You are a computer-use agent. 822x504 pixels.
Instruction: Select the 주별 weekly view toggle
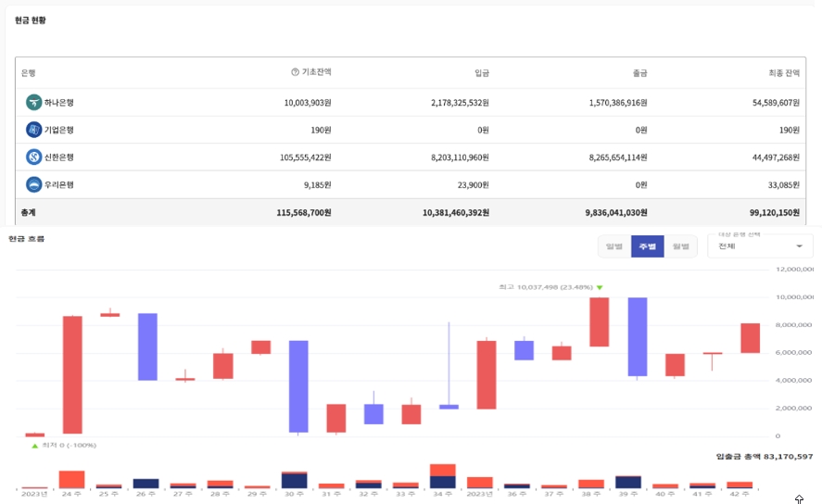pos(647,246)
